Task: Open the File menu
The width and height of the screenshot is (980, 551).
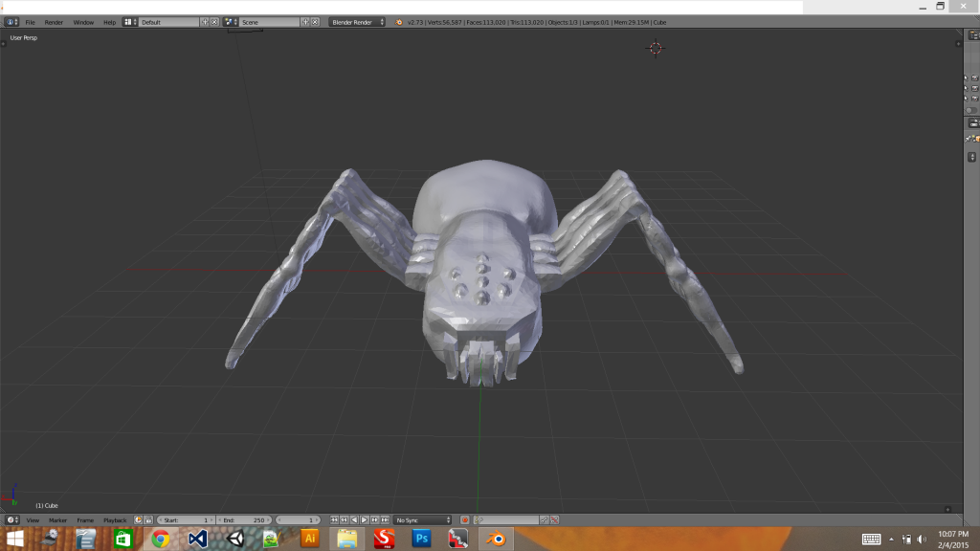Action: click(x=30, y=22)
